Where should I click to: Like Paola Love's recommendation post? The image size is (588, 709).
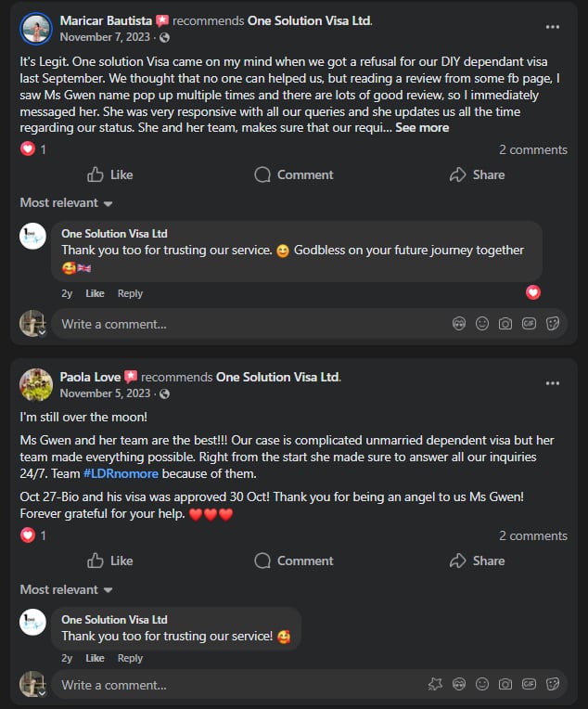pyautogui.click(x=109, y=561)
